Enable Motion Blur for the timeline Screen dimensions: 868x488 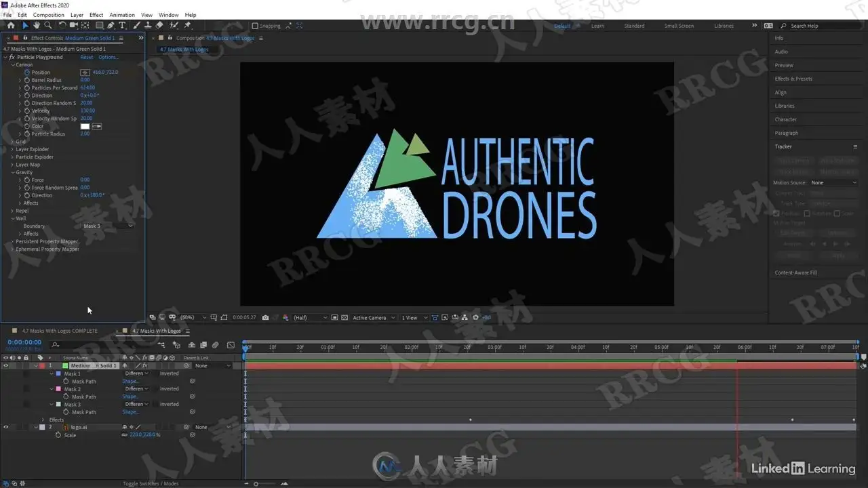coord(215,345)
